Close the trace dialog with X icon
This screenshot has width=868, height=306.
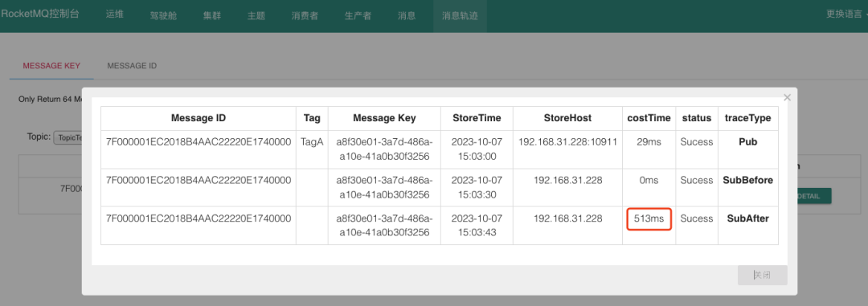[787, 98]
